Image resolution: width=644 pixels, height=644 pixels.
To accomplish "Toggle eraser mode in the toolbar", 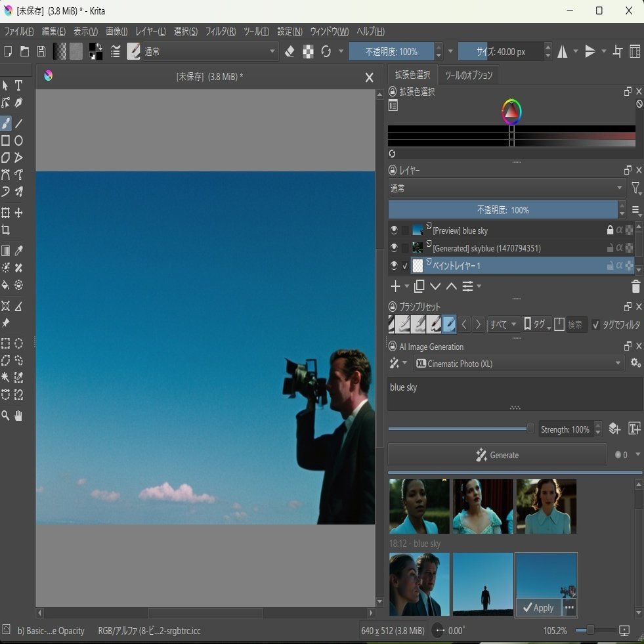I will [290, 51].
